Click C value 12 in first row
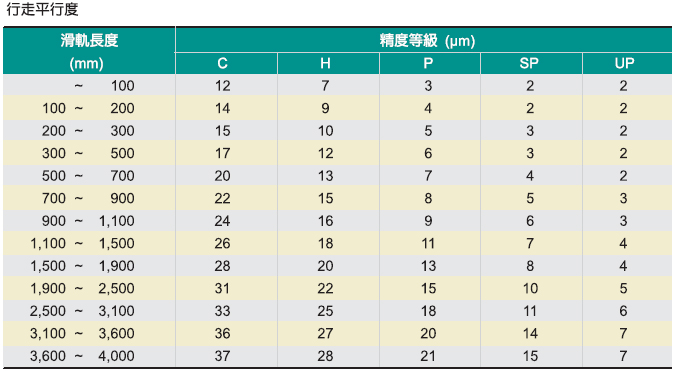Viewport: 676px width, 372px height. (222, 86)
